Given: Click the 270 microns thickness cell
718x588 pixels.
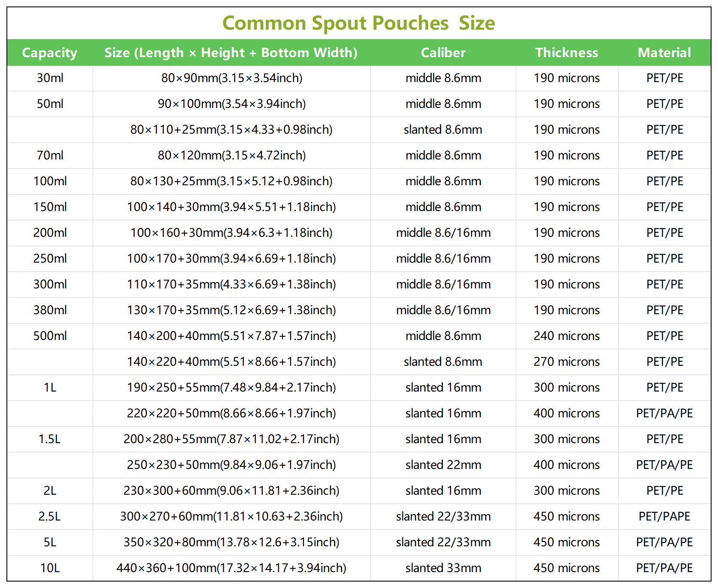Looking at the screenshot, I should click(x=566, y=362).
